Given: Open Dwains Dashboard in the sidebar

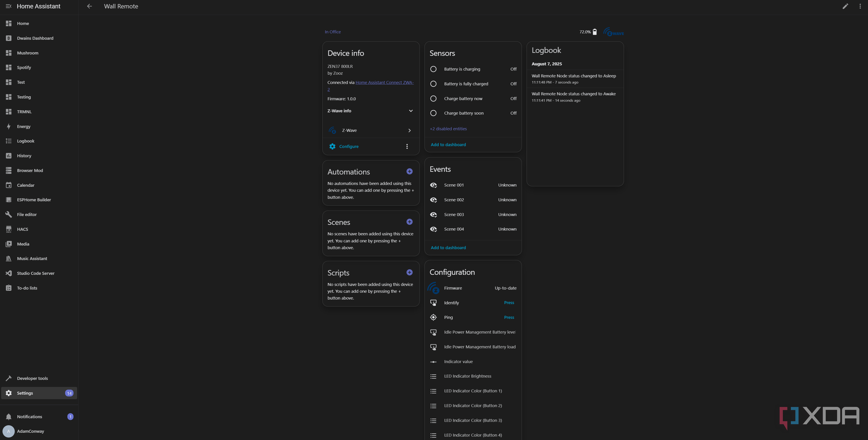Looking at the screenshot, I should pos(39,38).
